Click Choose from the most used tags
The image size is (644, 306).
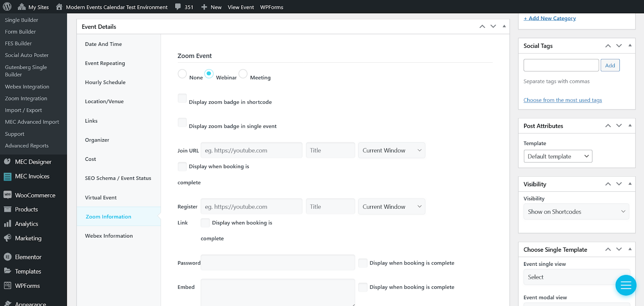[563, 100]
